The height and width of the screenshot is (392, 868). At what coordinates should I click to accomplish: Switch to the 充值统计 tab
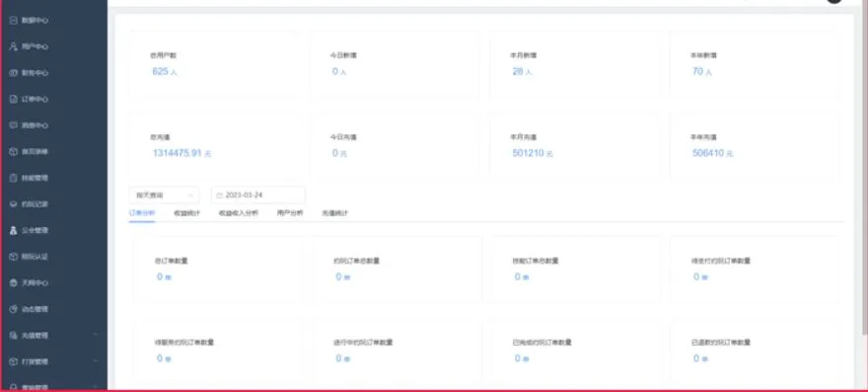pos(335,213)
